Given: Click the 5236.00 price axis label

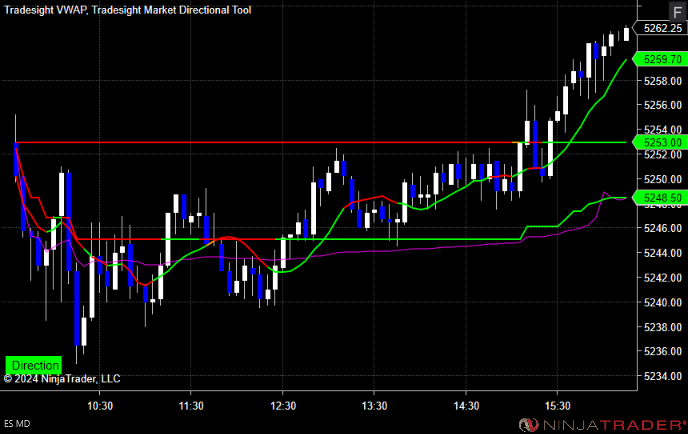Looking at the screenshot, I should click(663, 352).
